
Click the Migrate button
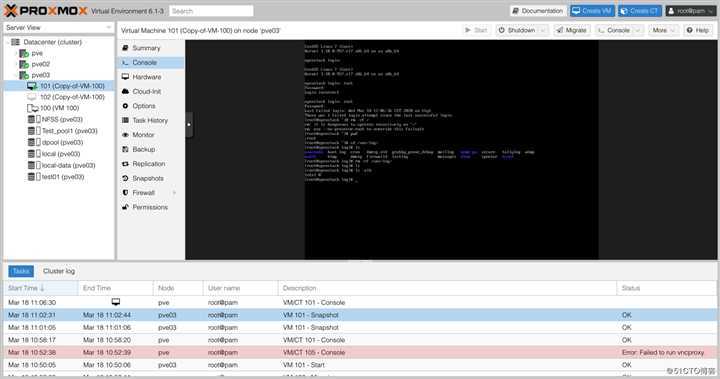point(571,30)
